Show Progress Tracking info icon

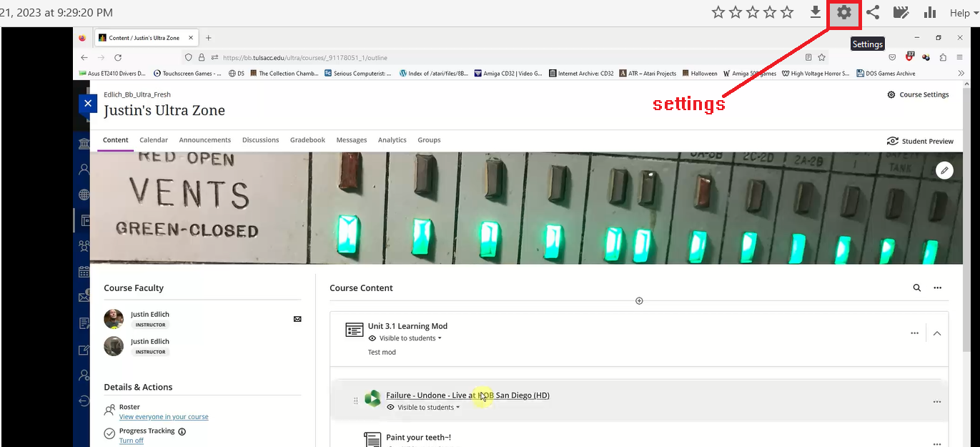pyautogui.click(x=182, y=431)
